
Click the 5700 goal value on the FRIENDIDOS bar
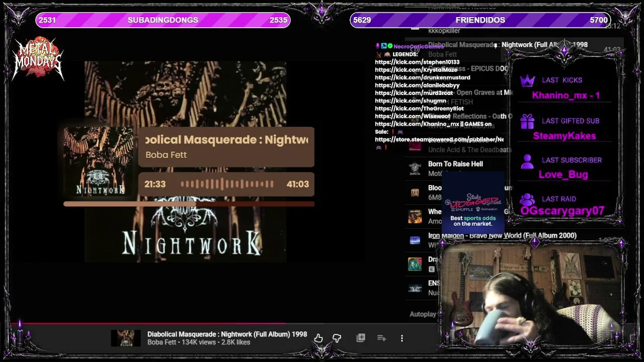click(x=599, y=20)
